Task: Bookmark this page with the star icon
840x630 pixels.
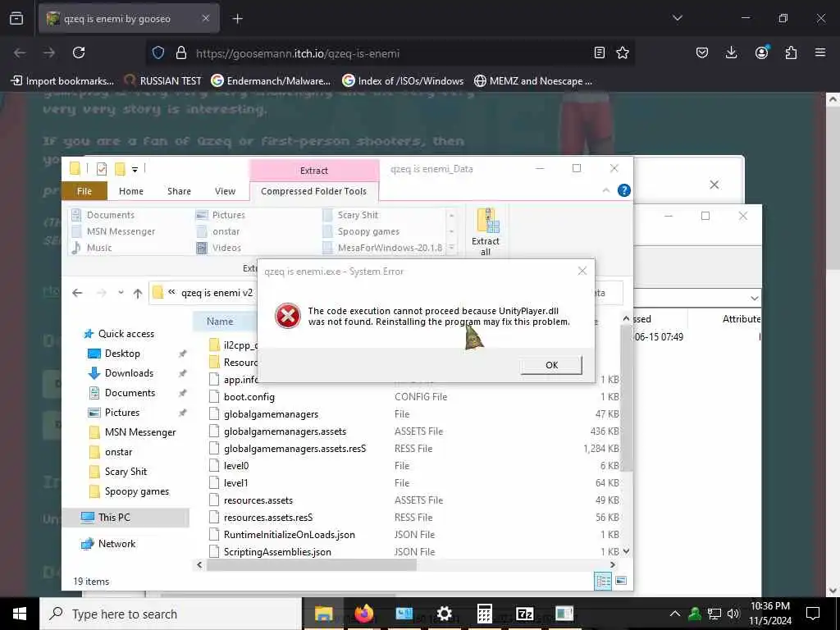Action: coord(622,52)
